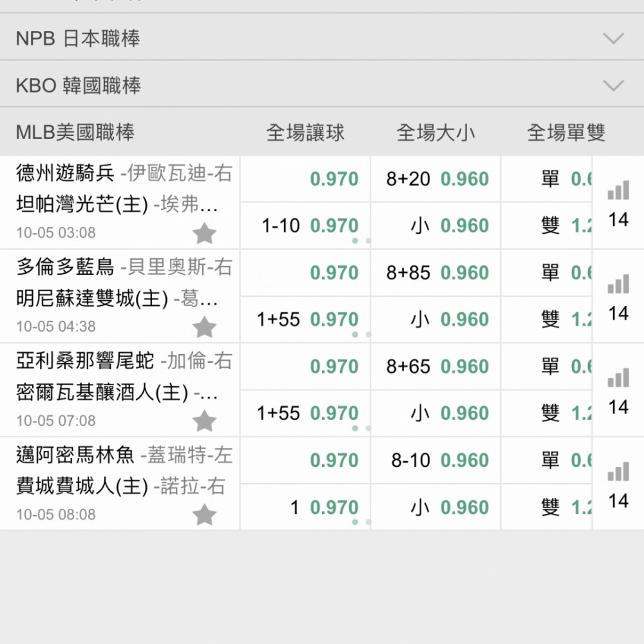Select 小 under odds for 明尼蘇達雙城 game
Screen dimensions: 644x644
[436, 319]
